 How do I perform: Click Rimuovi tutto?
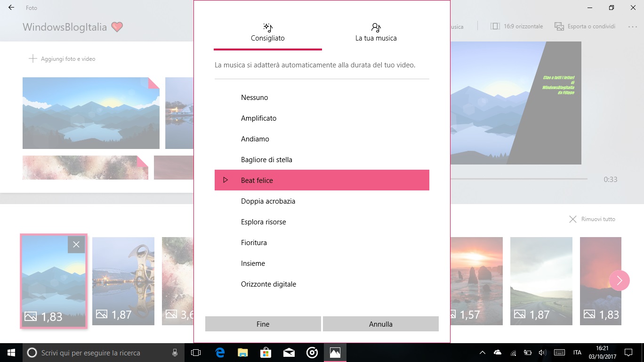[x=592, y=219]
